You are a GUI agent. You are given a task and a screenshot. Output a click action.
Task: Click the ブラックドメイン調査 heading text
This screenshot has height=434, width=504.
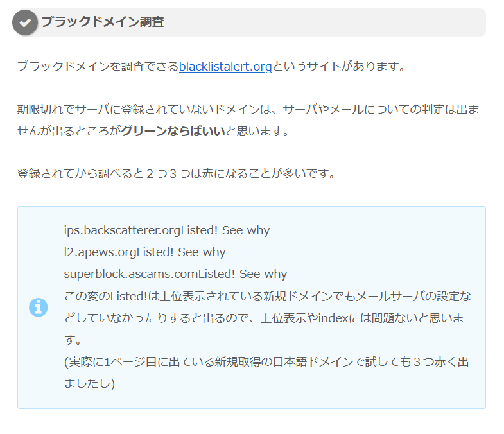click(103, 22)
